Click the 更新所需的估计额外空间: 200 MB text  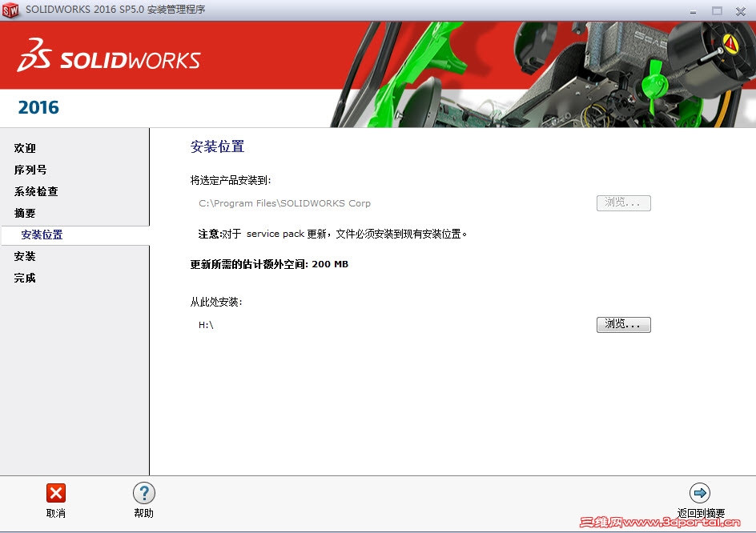coord(269,265)
